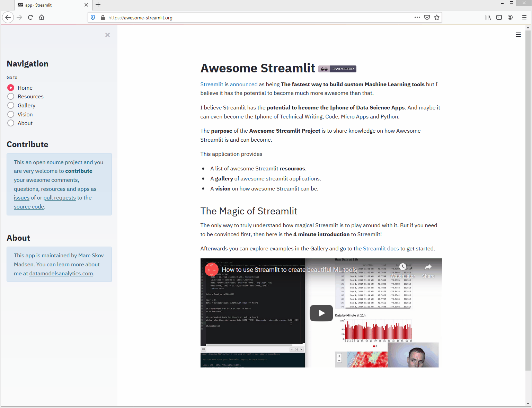The height and width of the screenshot is (408, 532).
Task: Select the app · Streamlit browser tab
Action: (x=53, y=5)
